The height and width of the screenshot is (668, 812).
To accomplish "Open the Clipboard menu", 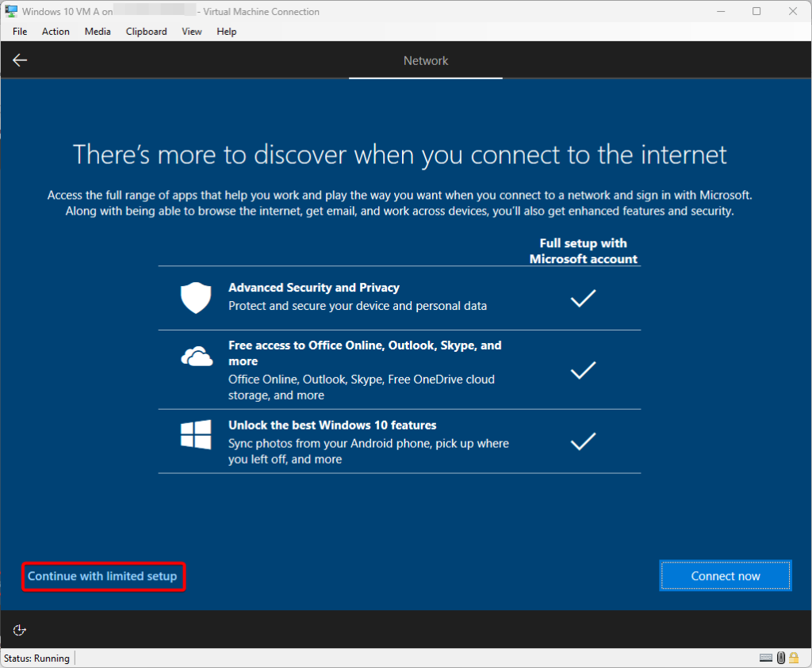I will pos(146,32).
